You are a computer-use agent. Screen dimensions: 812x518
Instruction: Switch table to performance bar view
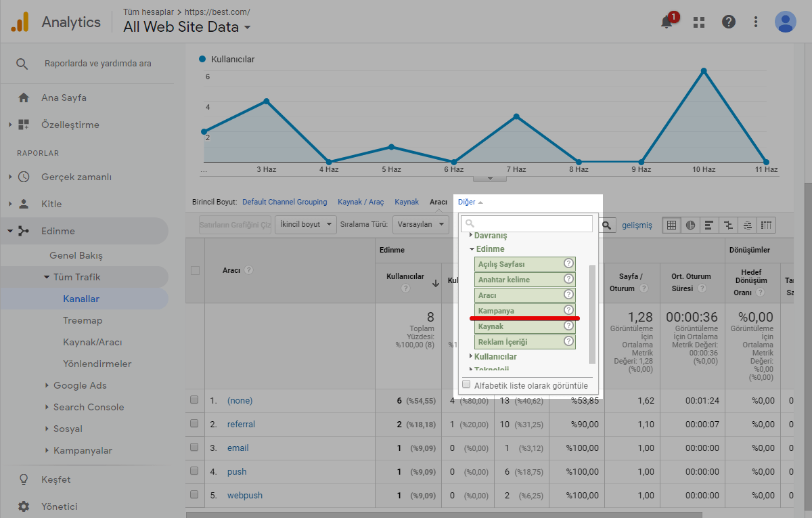709,225
